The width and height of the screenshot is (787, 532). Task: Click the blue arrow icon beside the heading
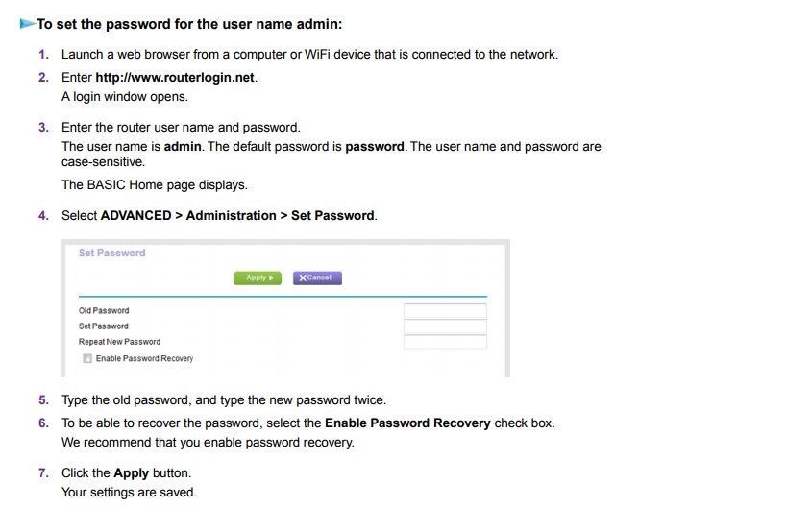tap(27, 23)
